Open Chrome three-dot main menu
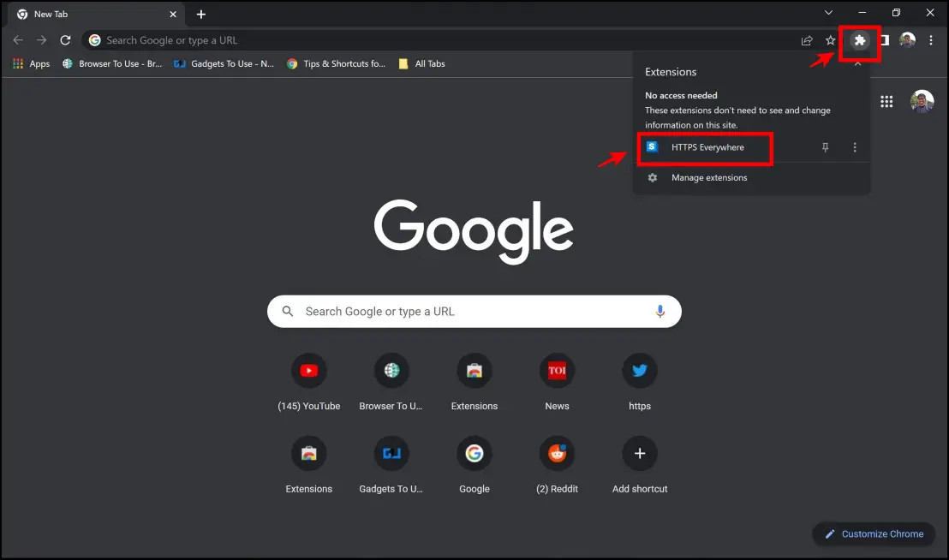Image resolution: width=949 pixels, height=560 pixels. tap(931, 40)
